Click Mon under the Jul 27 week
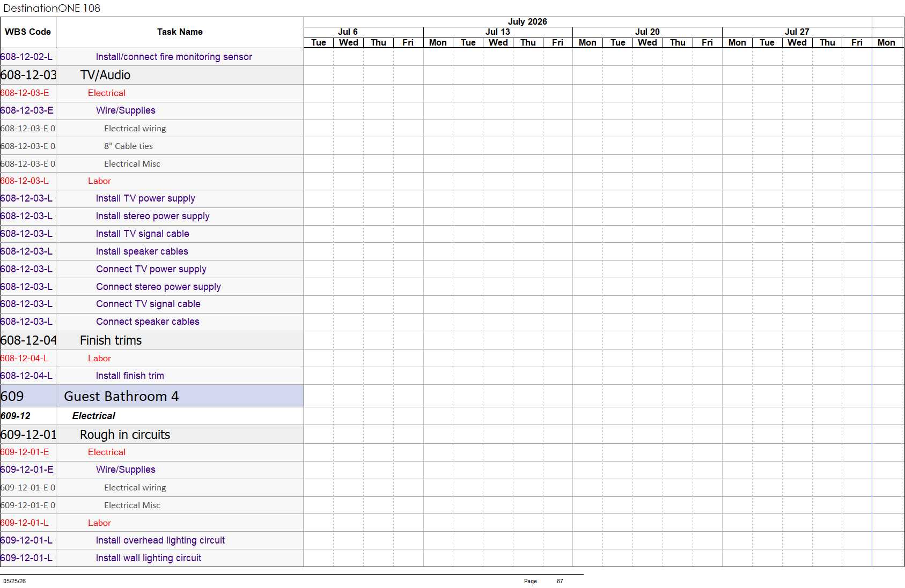The image size is (905, 588). click(737, 43)
